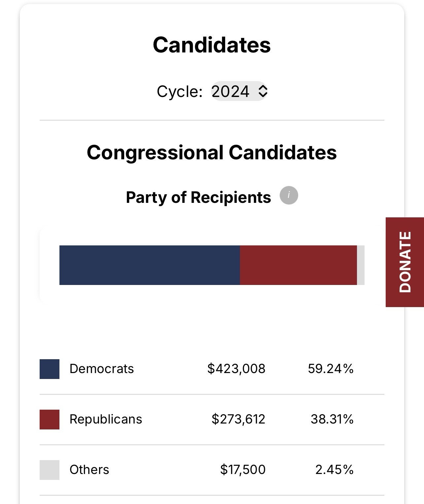Viewport: 424px width, 504px height.
Task: Select the Republicans legend label
Action: tap(106, 419)
